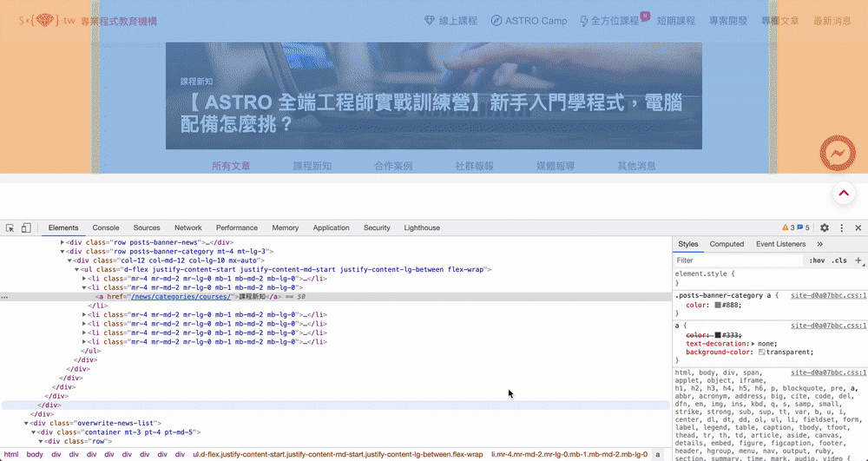Select the Styles pane tab
This screenshot has height=461, width=868.
click(x=688, y=244)
